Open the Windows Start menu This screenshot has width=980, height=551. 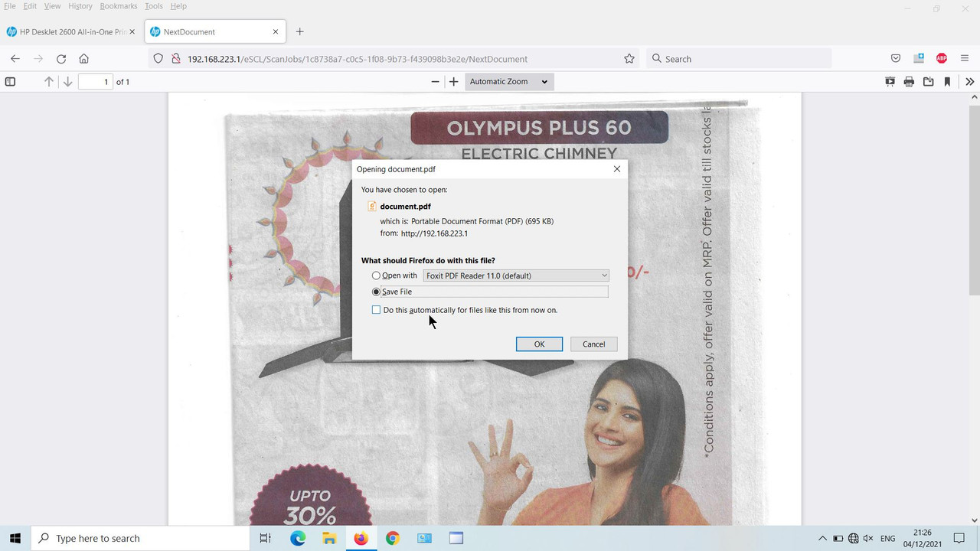pyautogui.click(x=15, y=538)
